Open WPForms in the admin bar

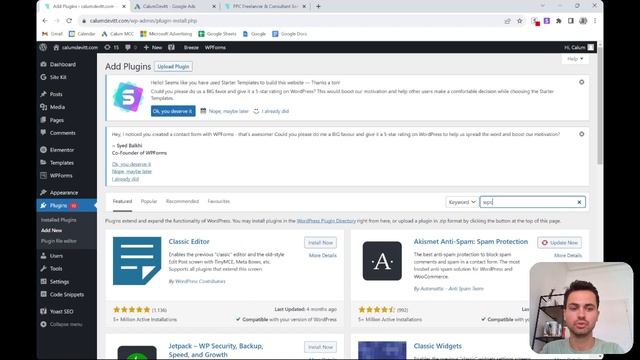click(215, 47)
